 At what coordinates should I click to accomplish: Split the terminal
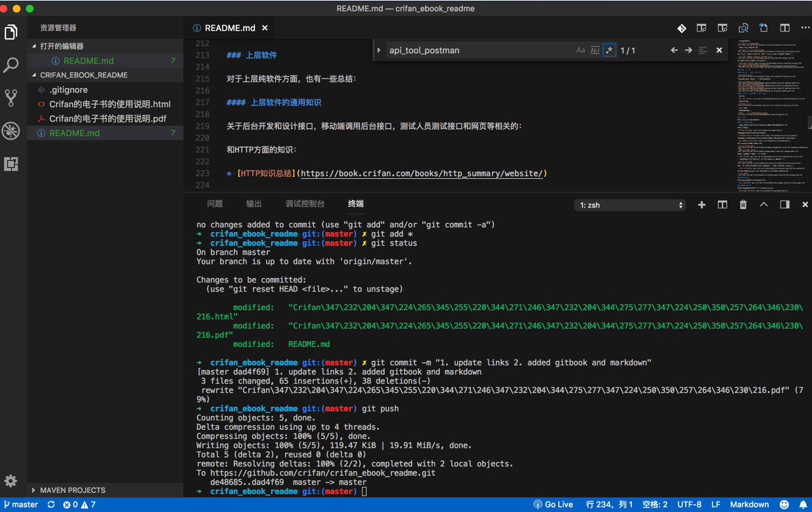722,205
